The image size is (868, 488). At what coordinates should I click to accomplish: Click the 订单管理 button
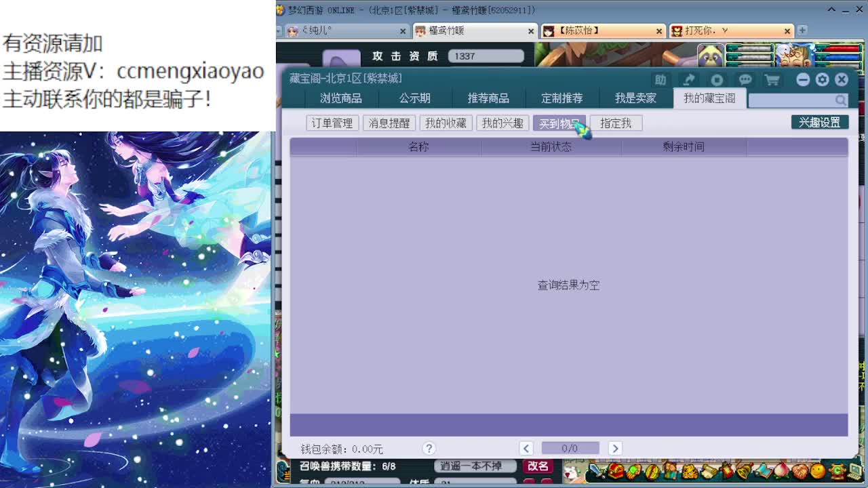(332, 123)
